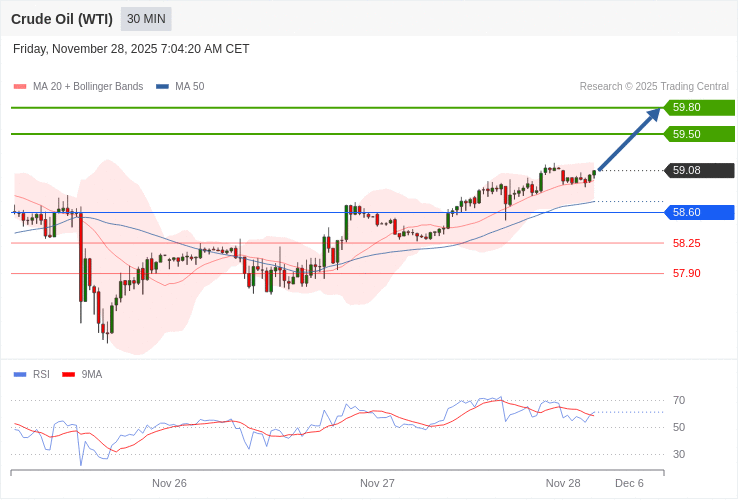Screen dimensions: 738x500
Task: Click the 57.90 support level label
Action: point(686,273)
